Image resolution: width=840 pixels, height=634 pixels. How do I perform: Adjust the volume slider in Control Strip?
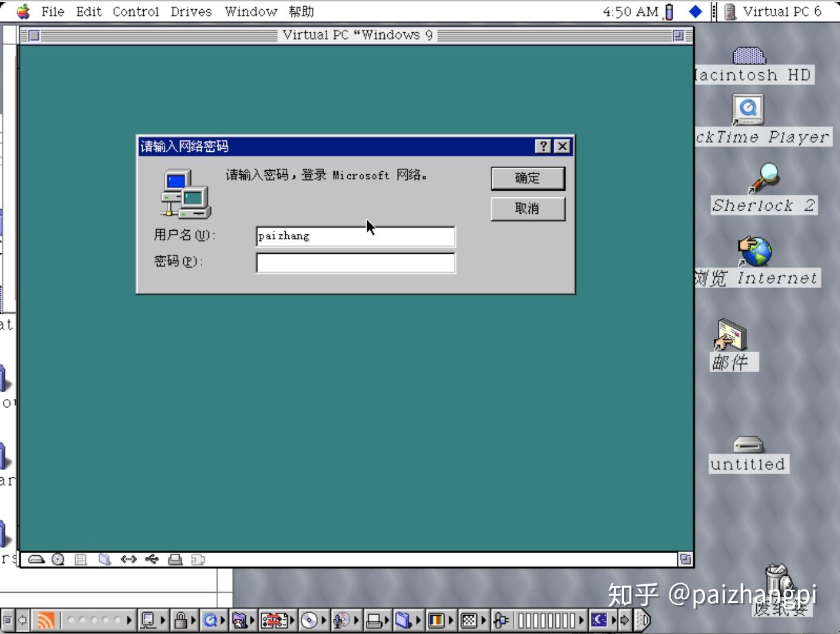546,621
